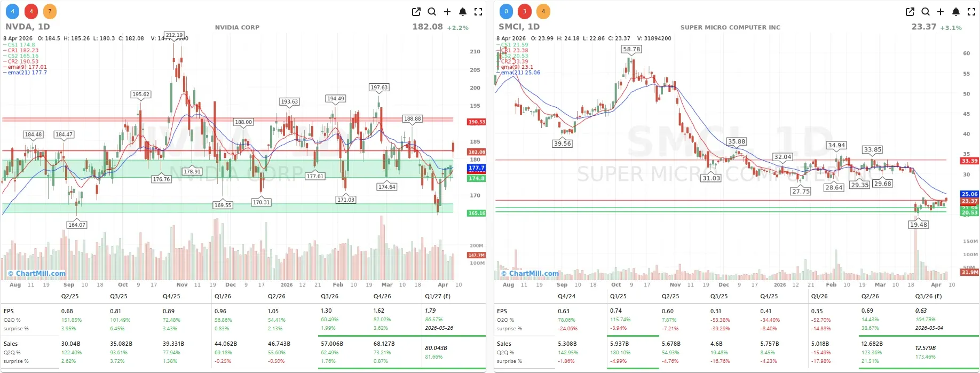Screen dimensions: 980x373
Task: Click NVDA Q4/26 EPS value 1.62
Action: click(x=379, y=311)
